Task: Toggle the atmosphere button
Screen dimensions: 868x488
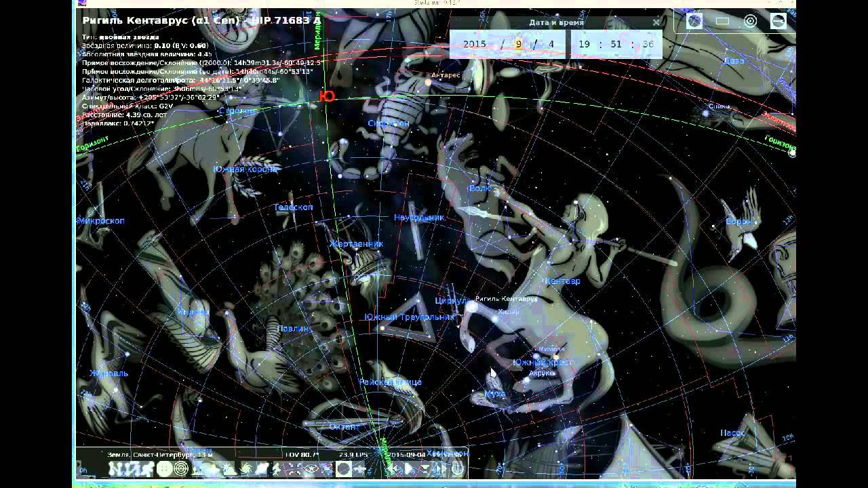Action: point(230,468)
